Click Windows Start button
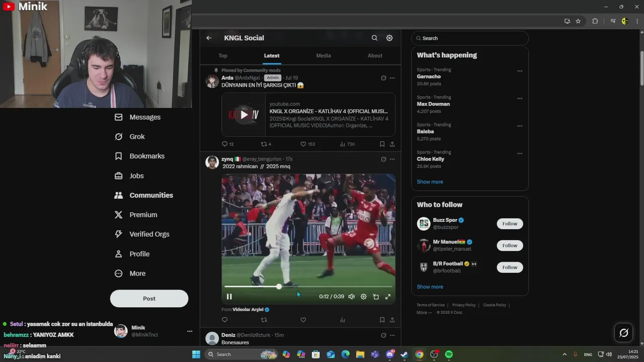 [196, 354]
